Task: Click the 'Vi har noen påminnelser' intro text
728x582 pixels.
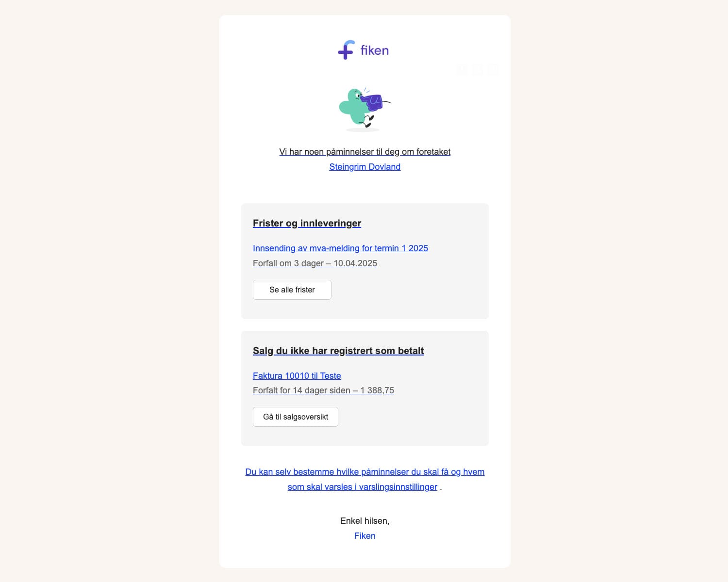Action: click(x=365, y=152)
